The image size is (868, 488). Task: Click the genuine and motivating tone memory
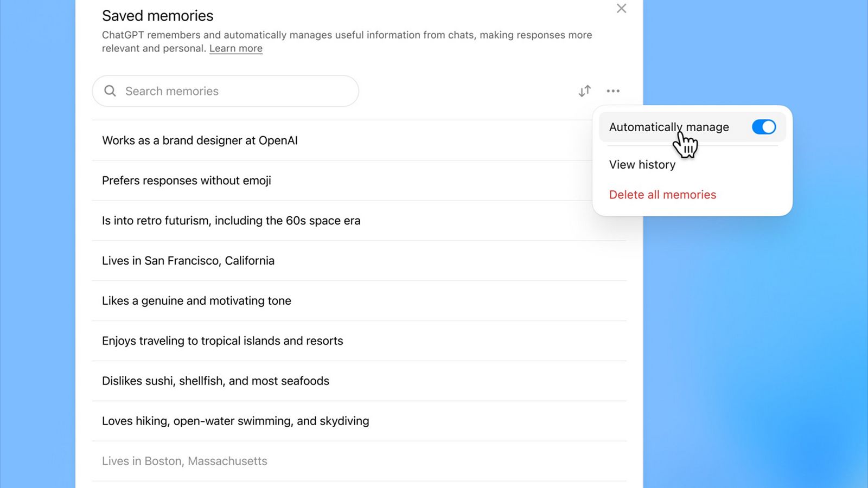click(196, 300)
